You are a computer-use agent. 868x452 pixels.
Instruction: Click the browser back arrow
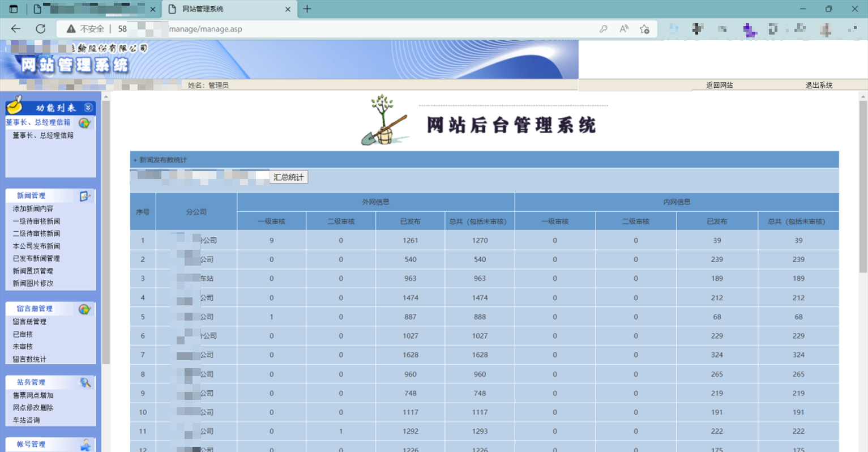tap(16, 29)
